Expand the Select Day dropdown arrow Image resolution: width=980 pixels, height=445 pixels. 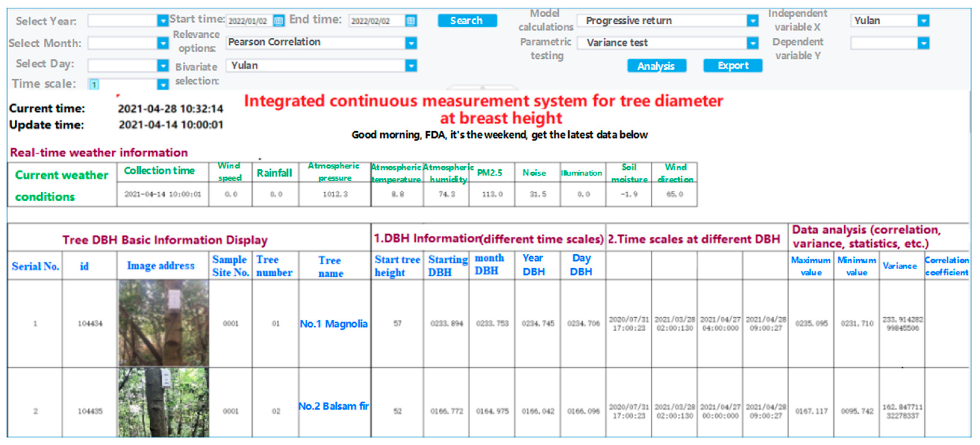pyautogui.click(x=163, y=65)
